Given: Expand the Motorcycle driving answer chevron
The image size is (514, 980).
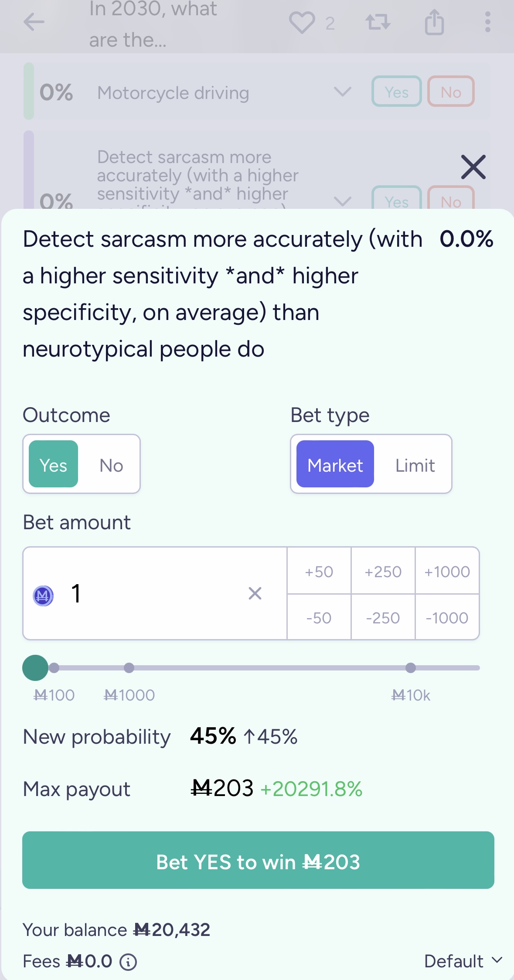Looking at the screenshot, I should pos(342,92).
